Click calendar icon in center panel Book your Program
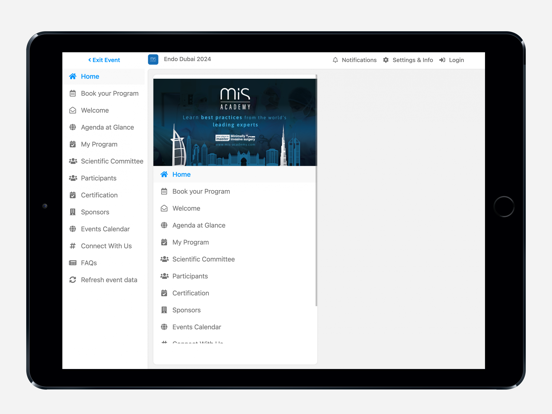552x414 pixels. (x=164, y=192)
